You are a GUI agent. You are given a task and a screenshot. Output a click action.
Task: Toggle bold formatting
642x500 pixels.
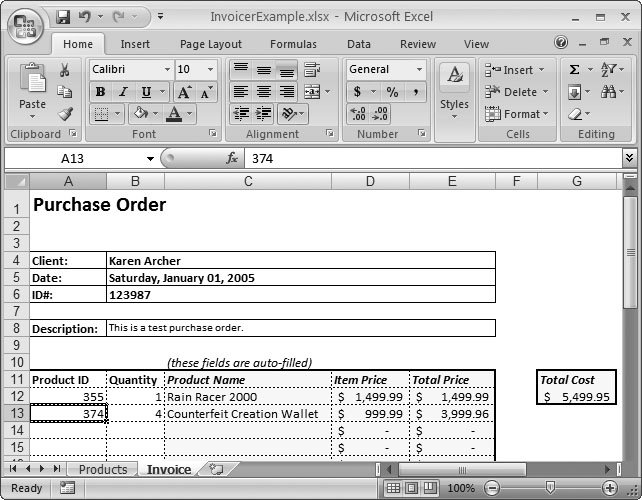coord(100,92)
